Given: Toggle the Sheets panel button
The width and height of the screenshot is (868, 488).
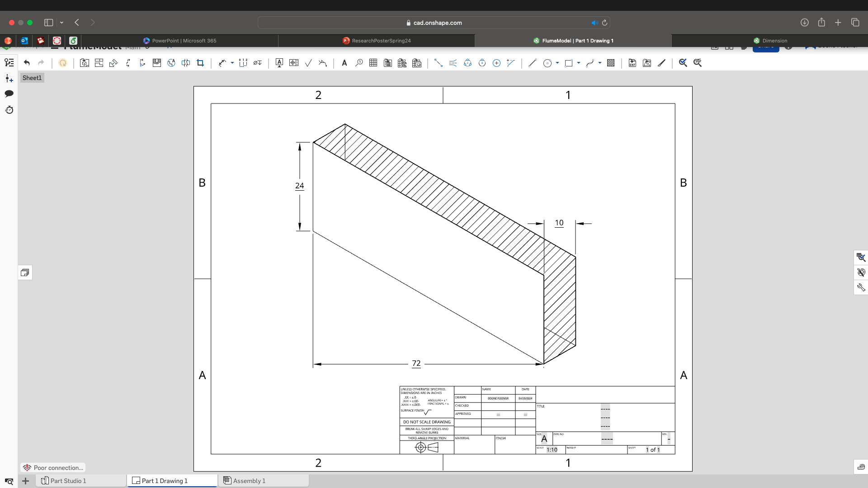Looking at the screenshot, I should 25,272.
